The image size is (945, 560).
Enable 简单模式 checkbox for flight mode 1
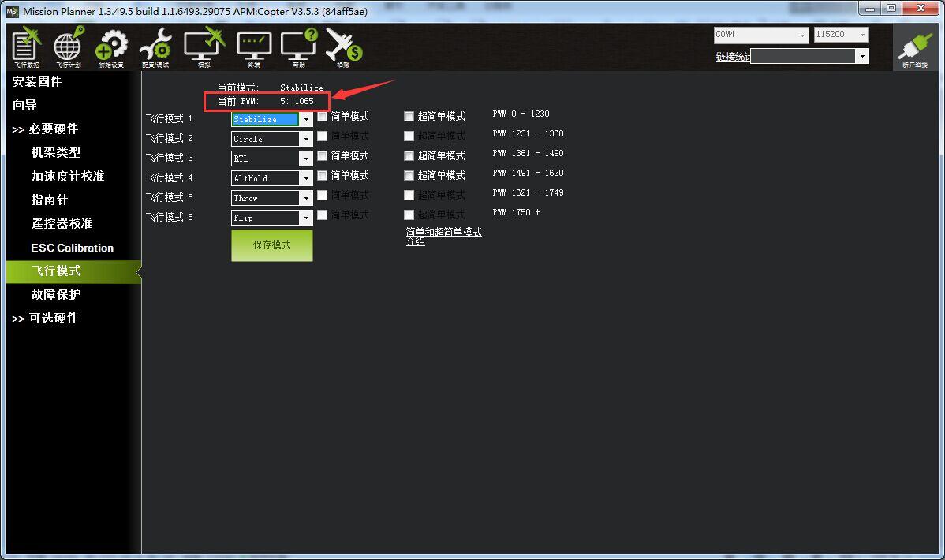[x=323, y=116]
